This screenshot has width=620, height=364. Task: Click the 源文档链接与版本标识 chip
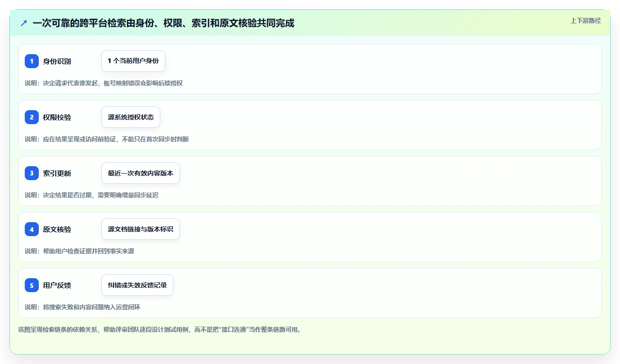pos(141,229)
